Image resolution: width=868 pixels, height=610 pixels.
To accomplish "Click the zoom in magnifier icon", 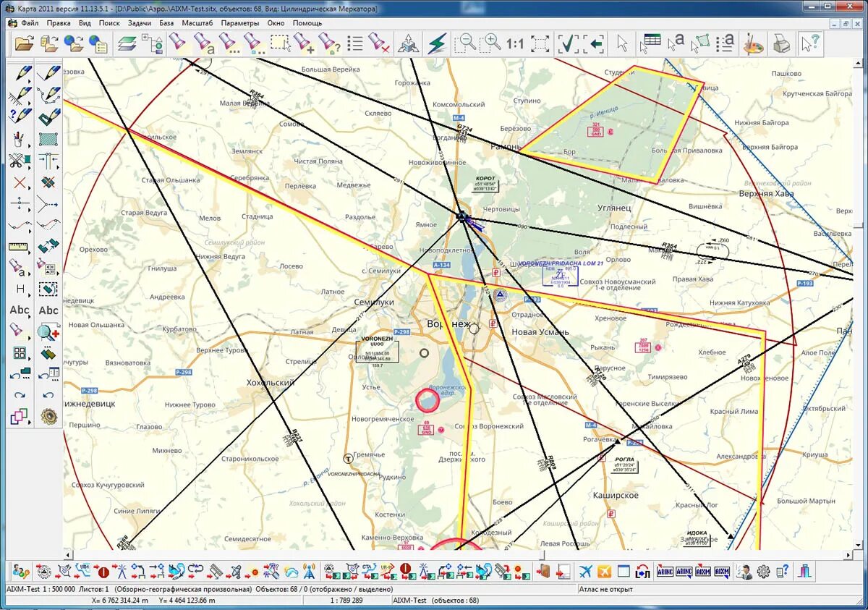I will click(x=490, y=43).
